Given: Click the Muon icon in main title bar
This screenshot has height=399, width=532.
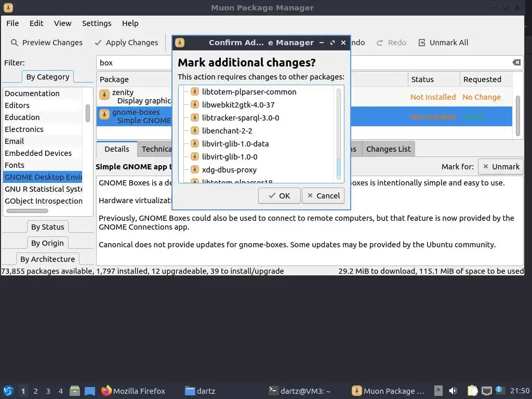Looking at the screenshot, I should pyautogui.click(x=8, y=7).
